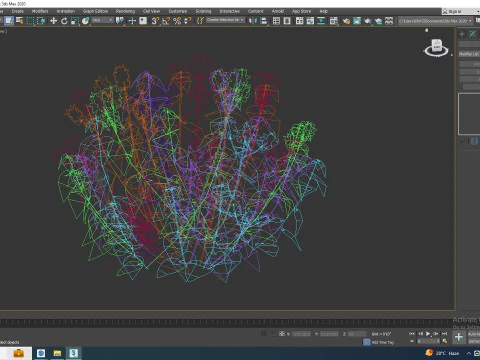The height and width of the screenshot is (360, 480).
Task: Click the Next Frame button
Action: (436, 333)
